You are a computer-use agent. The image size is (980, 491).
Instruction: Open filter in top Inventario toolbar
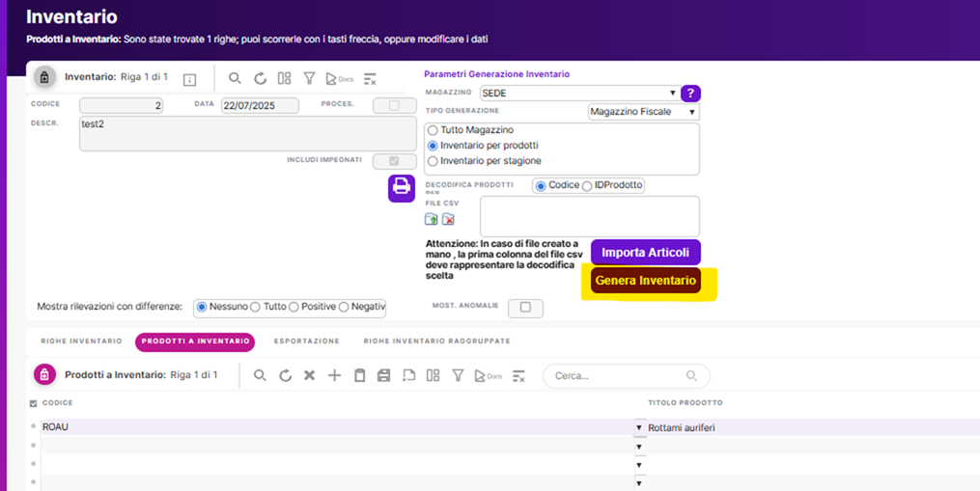coord(309,78)
